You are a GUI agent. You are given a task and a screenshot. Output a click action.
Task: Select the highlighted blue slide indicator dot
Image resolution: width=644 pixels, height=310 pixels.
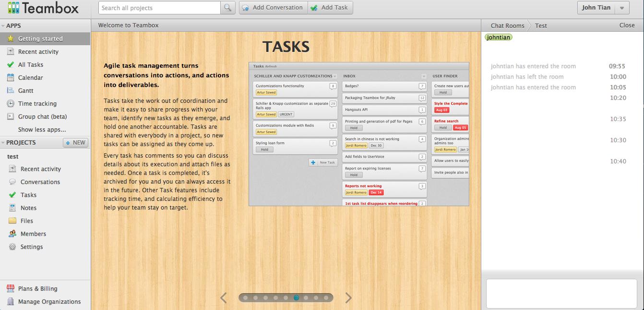click(x=296, y=298)
